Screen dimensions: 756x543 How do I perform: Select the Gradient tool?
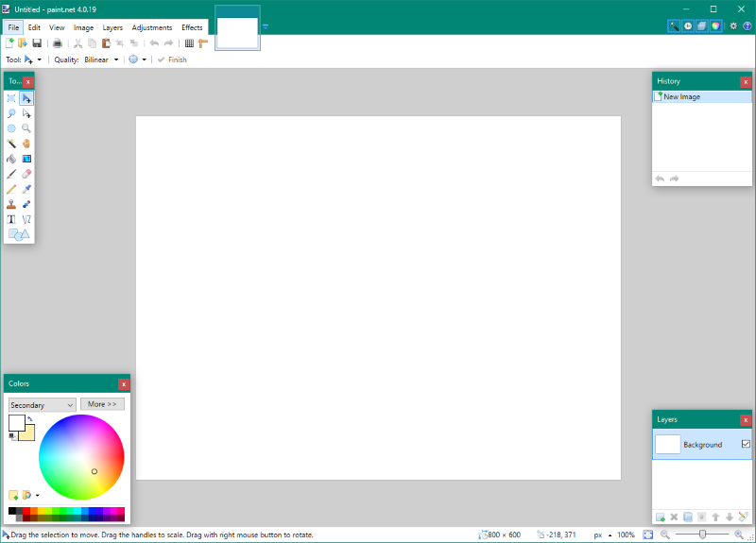pos(26,159)
